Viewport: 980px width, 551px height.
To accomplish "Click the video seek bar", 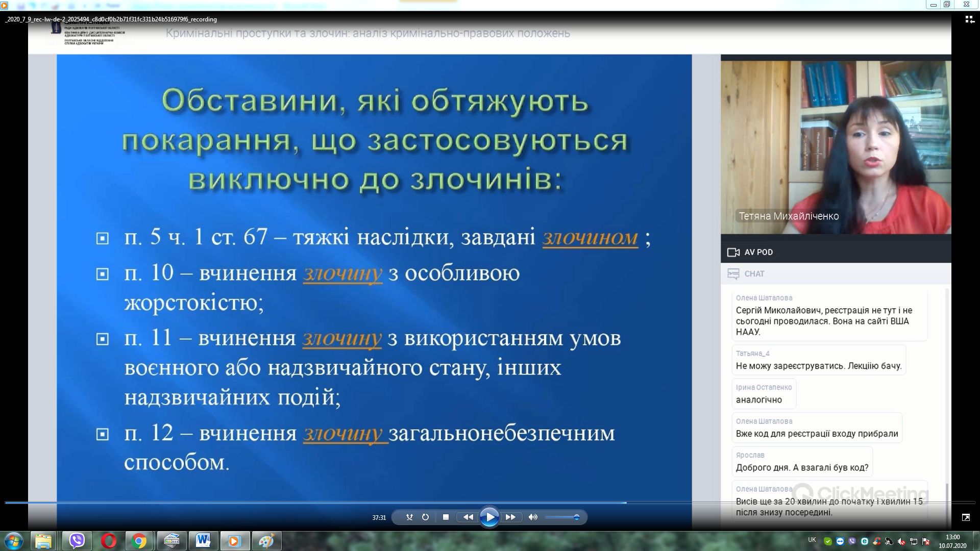I will point(490,503).
